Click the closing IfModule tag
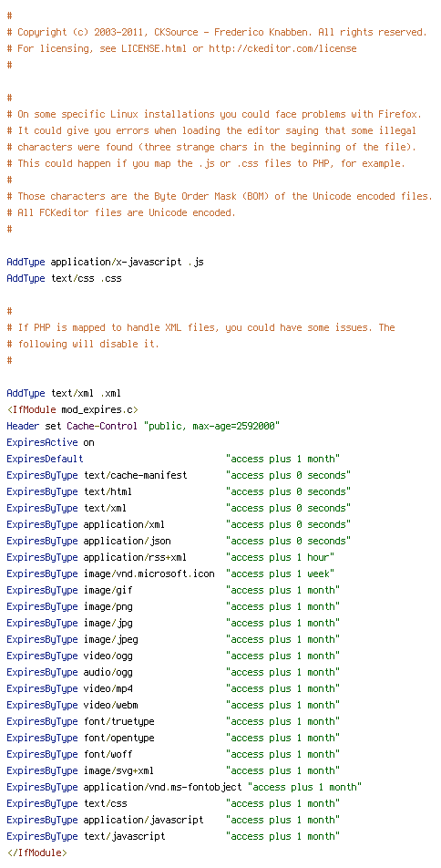Viewport: 441px width, 868px height. tap(37, 852)
